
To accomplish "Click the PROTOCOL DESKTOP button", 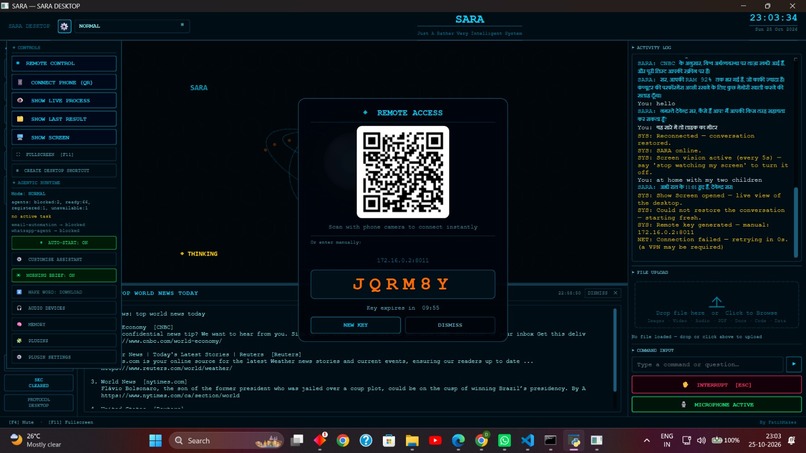I will coord(39,402).
